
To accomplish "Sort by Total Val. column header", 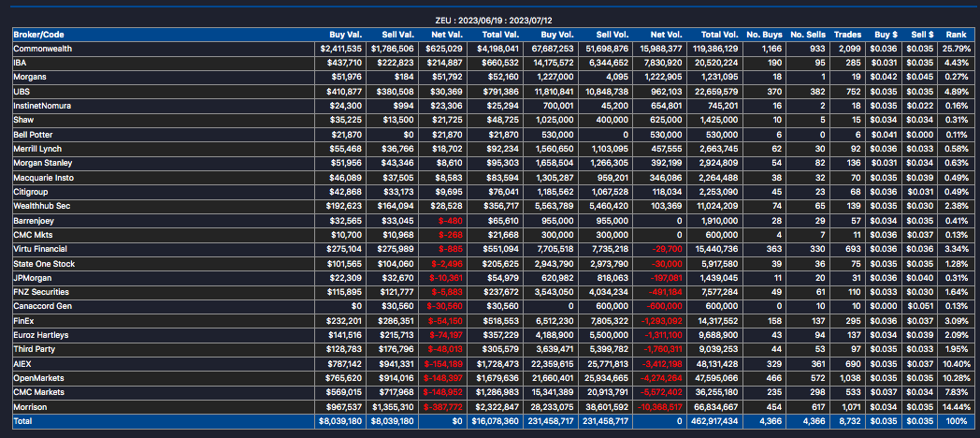I will 500,35.
